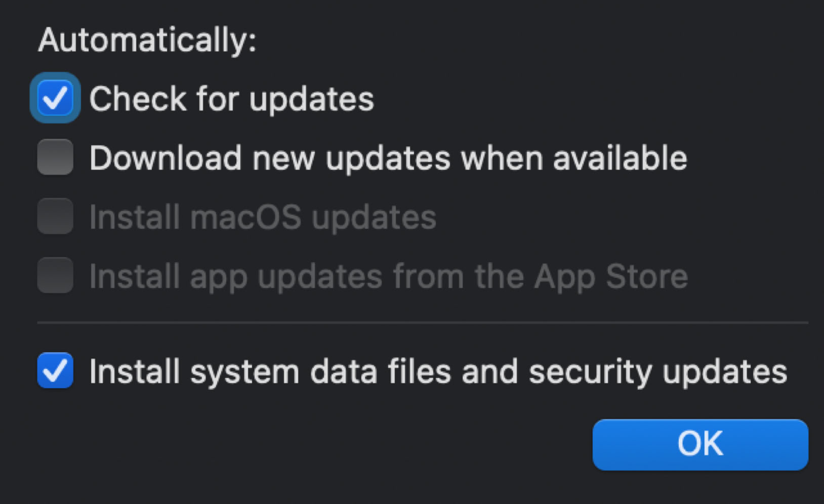Click the "Automatically:" heading
This screenshot has width=824, height=504.
[147, 39]
